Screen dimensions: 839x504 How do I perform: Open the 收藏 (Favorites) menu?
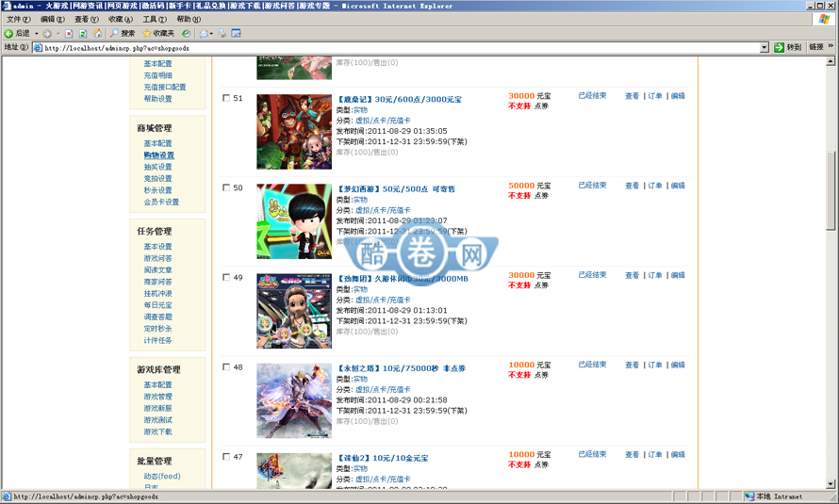click(121, 19)
